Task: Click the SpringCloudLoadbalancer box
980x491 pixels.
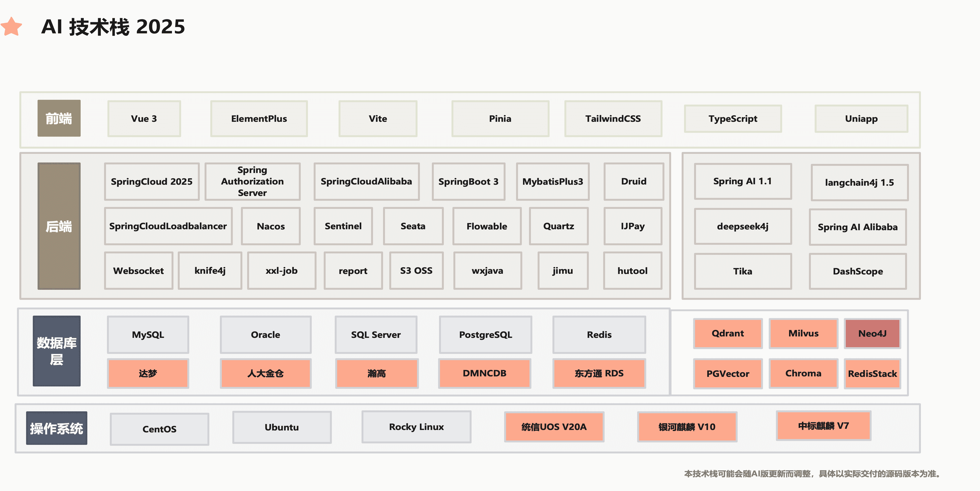Action: click(x=168, y=226)
